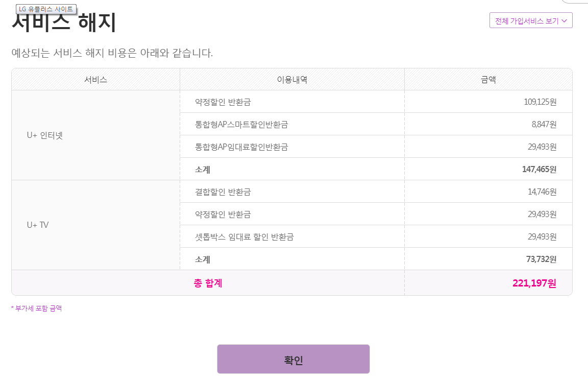Select the U+ TV service cell

(38, 225)
